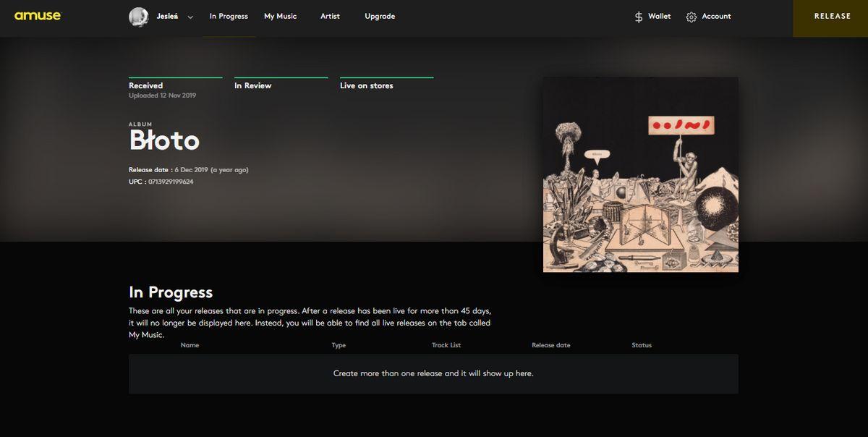
Task: Click the Account gear icon
Action: point(692,17)
